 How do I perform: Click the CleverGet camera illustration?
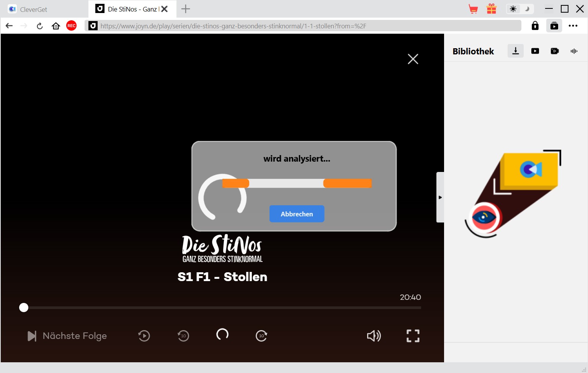[x=513, y=193]
